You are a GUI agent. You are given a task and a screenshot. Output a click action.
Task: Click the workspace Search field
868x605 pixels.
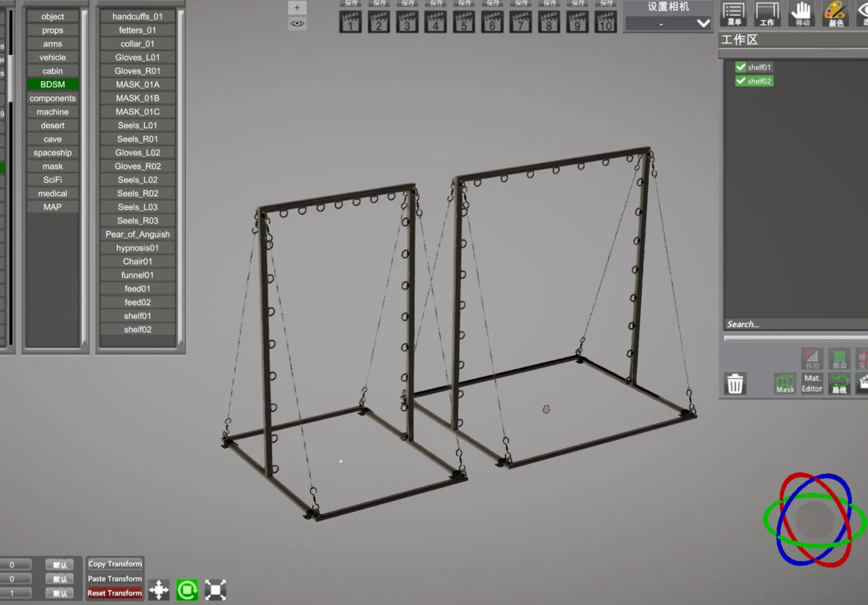796,324
